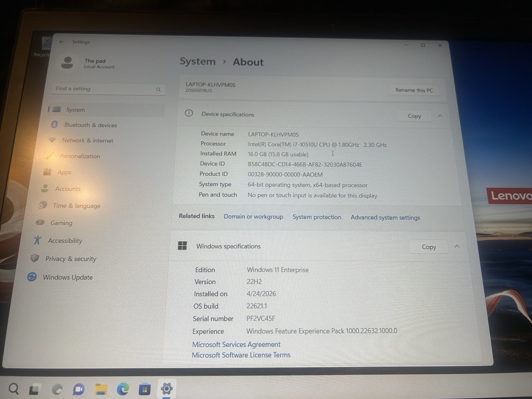532x399 pixels.
Task: Click the Product ID value 00328-90000-00000-AAOEM
Action: coord(285,174)
